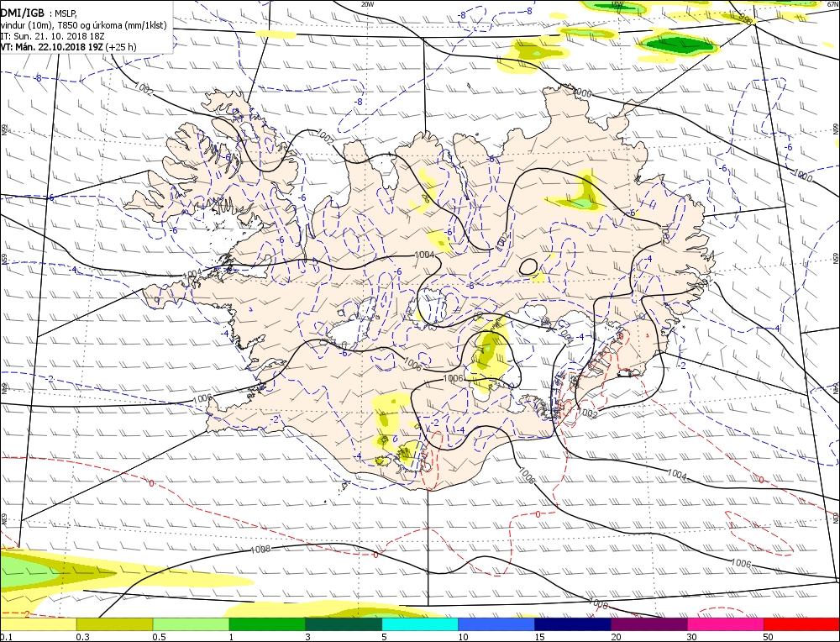Choose the navy 15–20 mm legend swatch
Image resolution: width=840 pixels, height=642 pixels.
point(573,624)
